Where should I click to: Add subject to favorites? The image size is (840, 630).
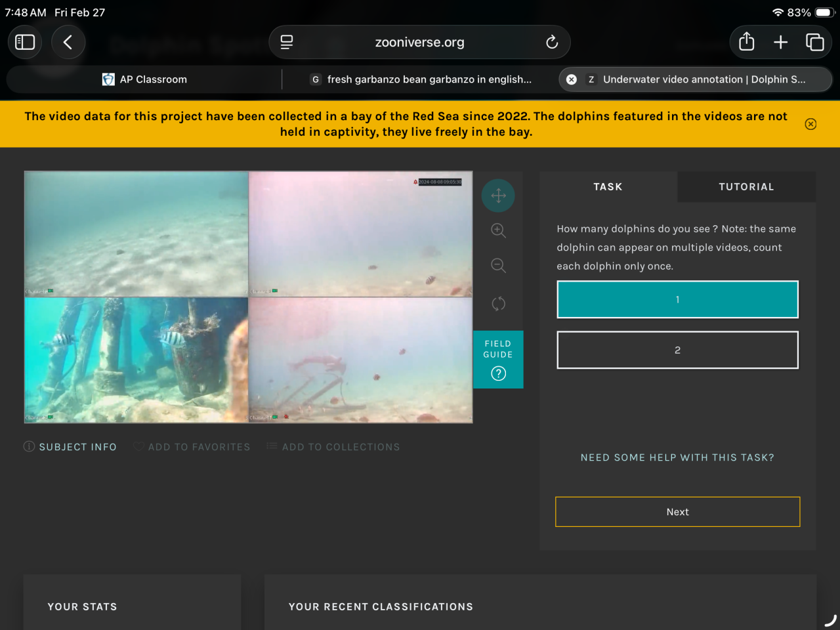[192, 447]
